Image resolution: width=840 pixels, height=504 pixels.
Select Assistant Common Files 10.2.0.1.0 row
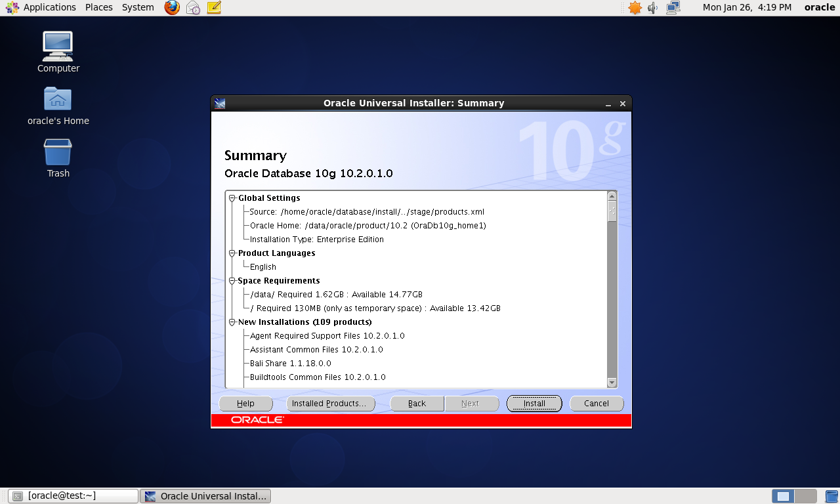click(x=316, y=350)
